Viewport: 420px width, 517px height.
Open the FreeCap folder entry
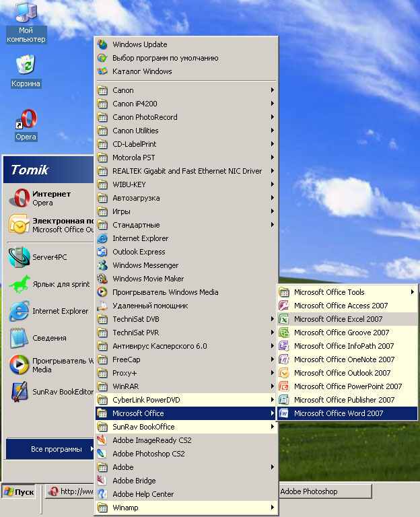coord(186,359)
